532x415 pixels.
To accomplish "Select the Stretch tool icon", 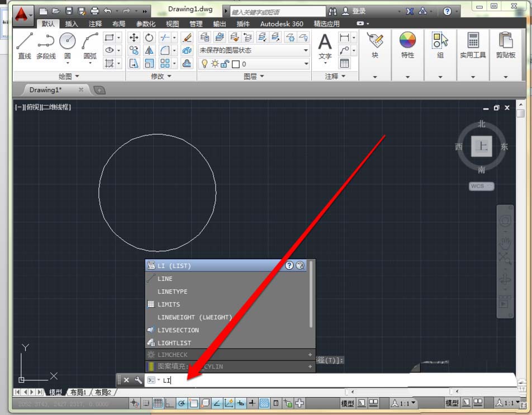I will click(x=134, y=63).
